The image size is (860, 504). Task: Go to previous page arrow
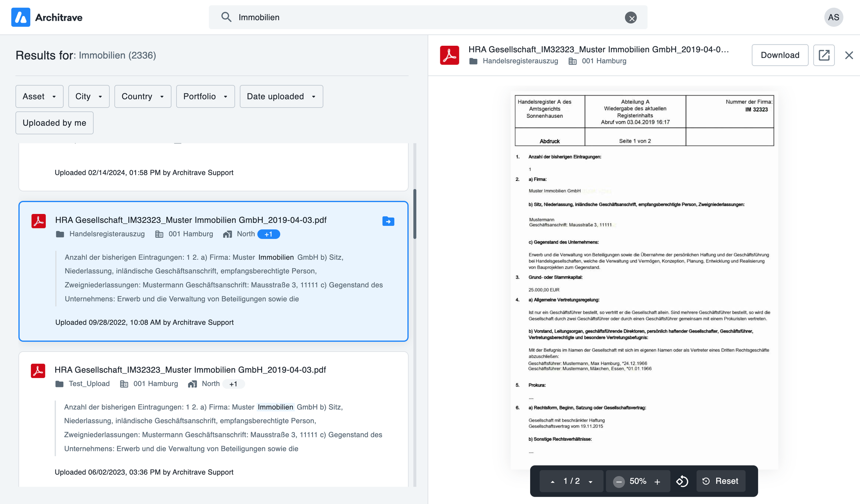coord(552,481)
